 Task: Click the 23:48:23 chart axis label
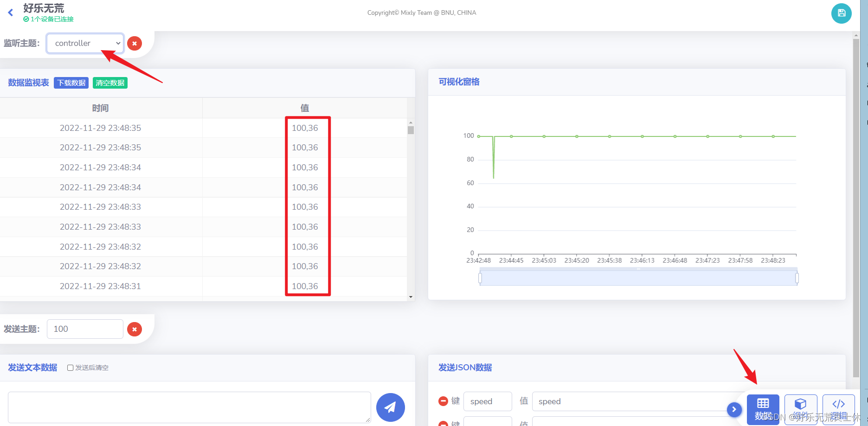pyautogui.click(x=773, y=260)
